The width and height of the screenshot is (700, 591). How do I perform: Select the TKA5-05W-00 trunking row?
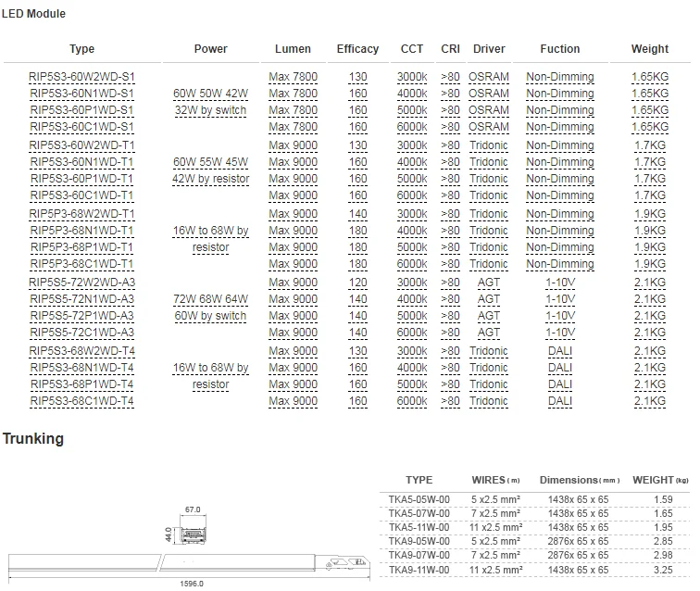[x=419, y=499]
